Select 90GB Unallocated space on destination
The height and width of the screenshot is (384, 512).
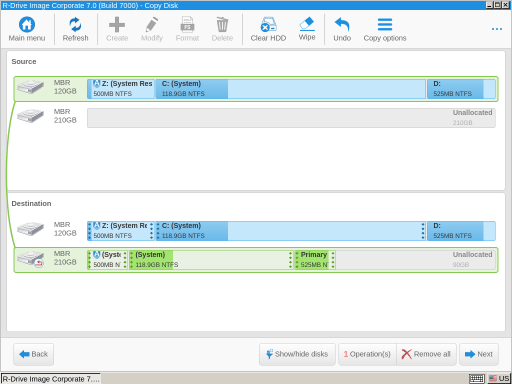[x=416, y=260]
